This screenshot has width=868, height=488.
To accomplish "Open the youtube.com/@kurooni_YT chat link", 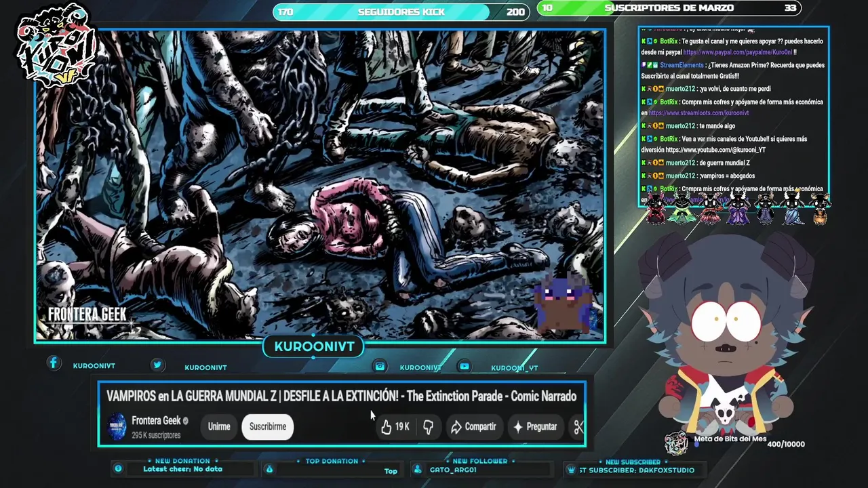I will 715,150.
